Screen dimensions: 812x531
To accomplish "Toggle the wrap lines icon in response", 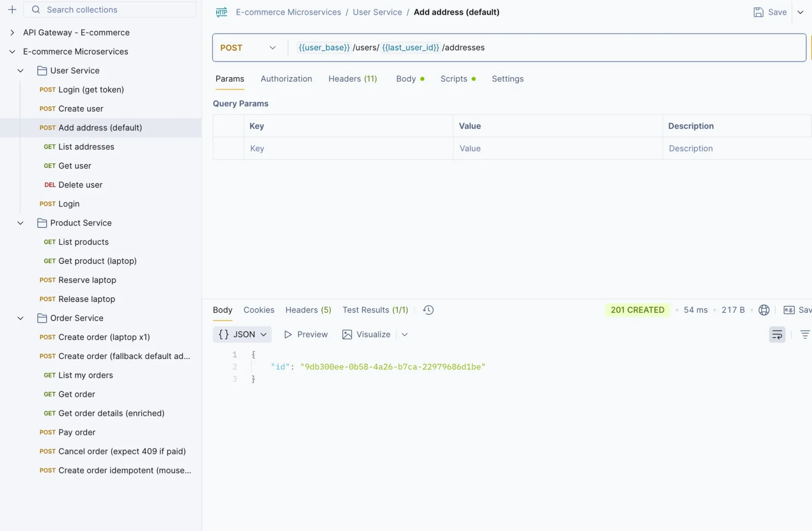I will click(x=777, y=335).
